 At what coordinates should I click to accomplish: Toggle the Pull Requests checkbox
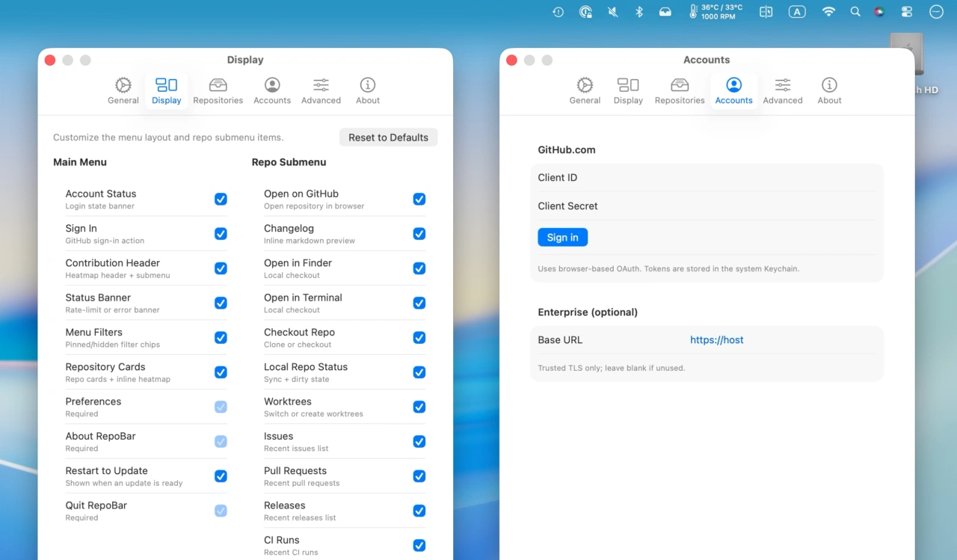coord(419,476)
